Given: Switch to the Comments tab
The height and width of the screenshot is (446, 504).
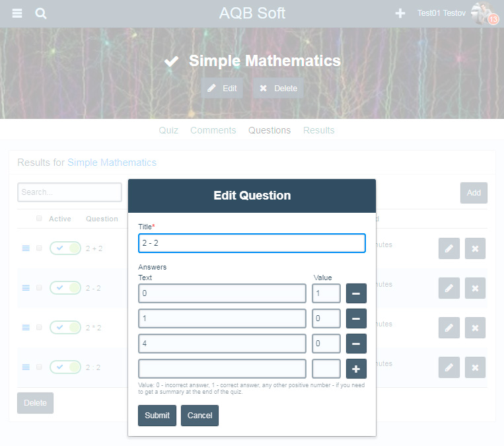Looking at the screenshot, I should tap(213, 130).
